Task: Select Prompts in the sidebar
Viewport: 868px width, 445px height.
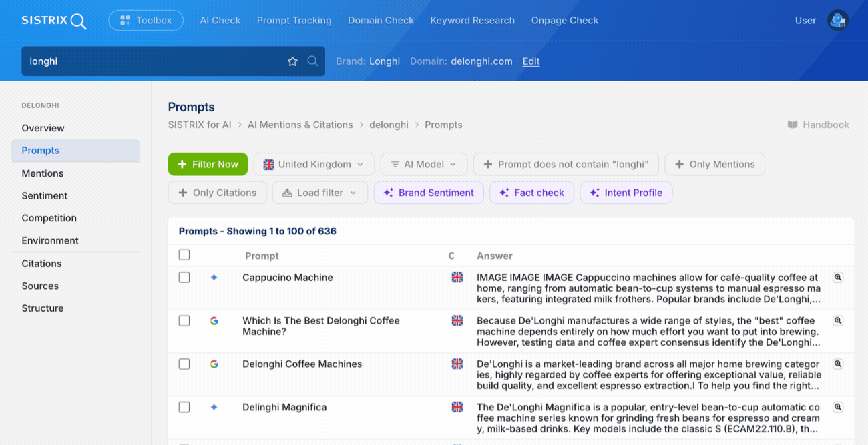Action: (75, 151)
